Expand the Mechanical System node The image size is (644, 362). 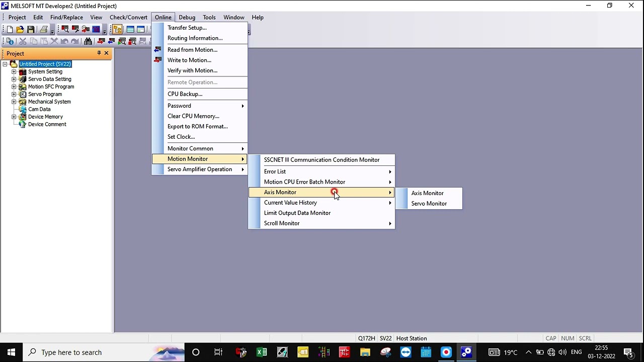(14, 102)
